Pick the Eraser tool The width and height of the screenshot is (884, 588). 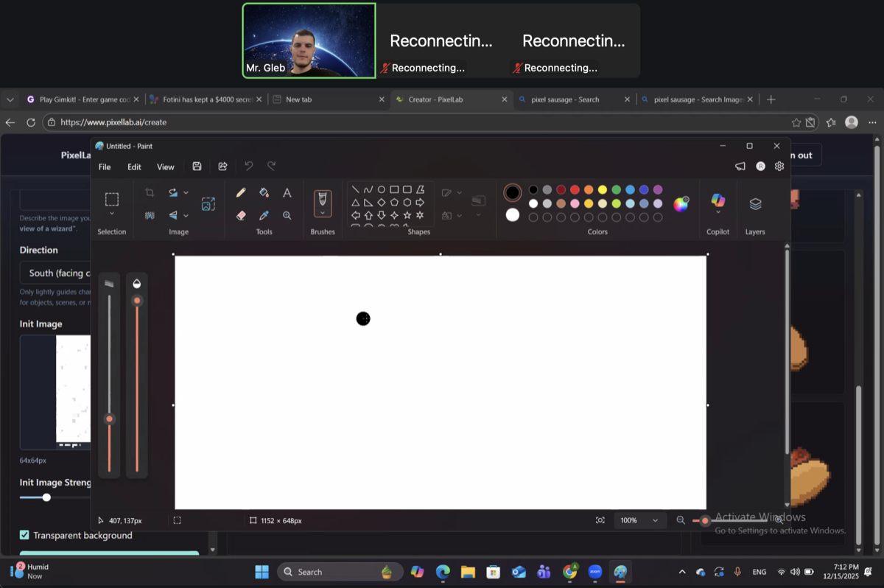[241, 216]
